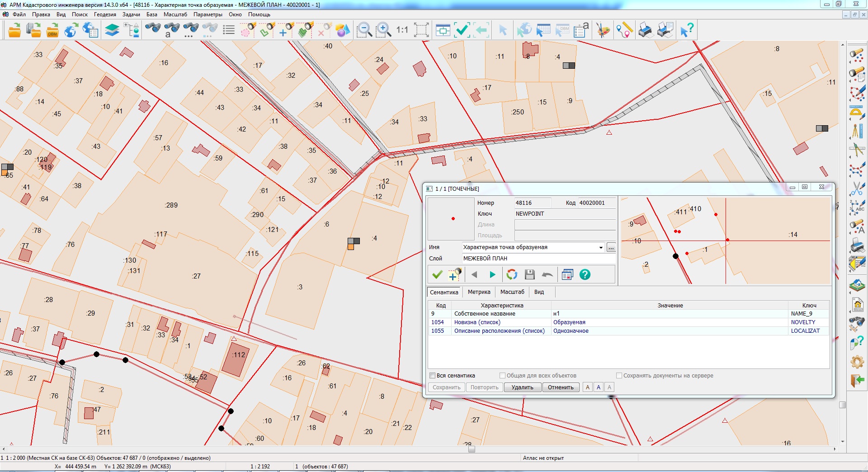Set map scale to 1:1
The height and width of the screenshot is (472, 868).
402,30
